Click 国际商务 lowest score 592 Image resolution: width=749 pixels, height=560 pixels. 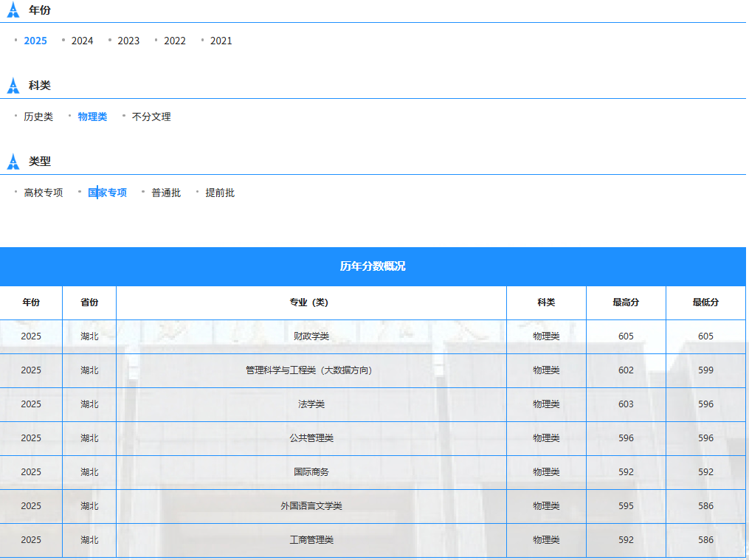tap(705, 472)
